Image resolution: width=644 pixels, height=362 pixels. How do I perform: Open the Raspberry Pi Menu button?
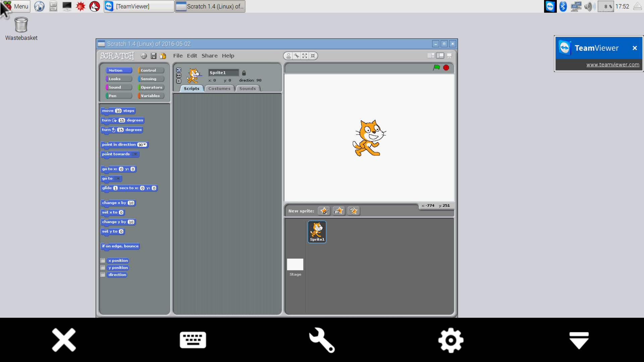pyautogui.click(x=16, y=6)
